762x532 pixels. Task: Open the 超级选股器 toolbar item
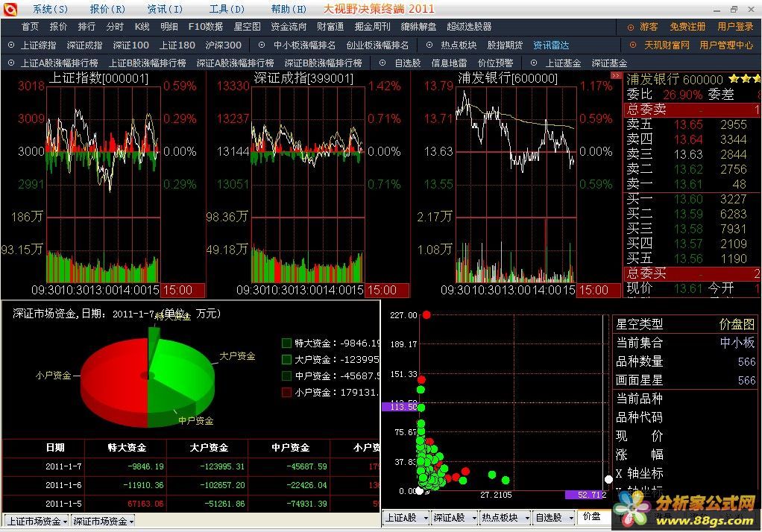coord(469,27)
